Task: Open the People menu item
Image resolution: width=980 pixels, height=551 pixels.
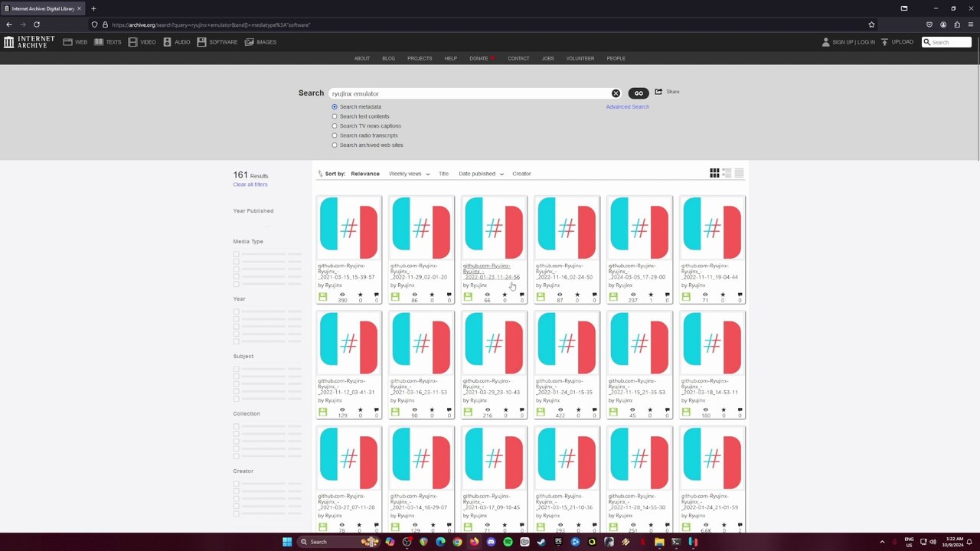Action: (x=616, y=58)
